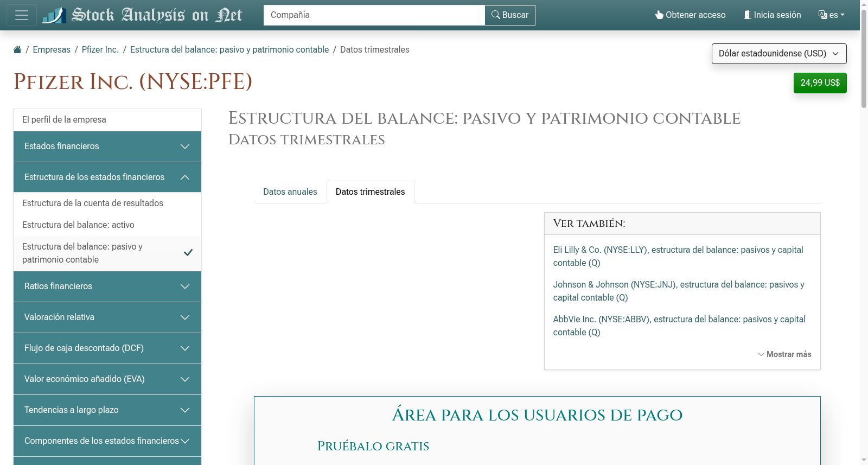Click the Stock Analysis on Net logo
Image resolution: width=868 pixels, height=465 pixels.
pyautogui.click(x=142, y=15)
